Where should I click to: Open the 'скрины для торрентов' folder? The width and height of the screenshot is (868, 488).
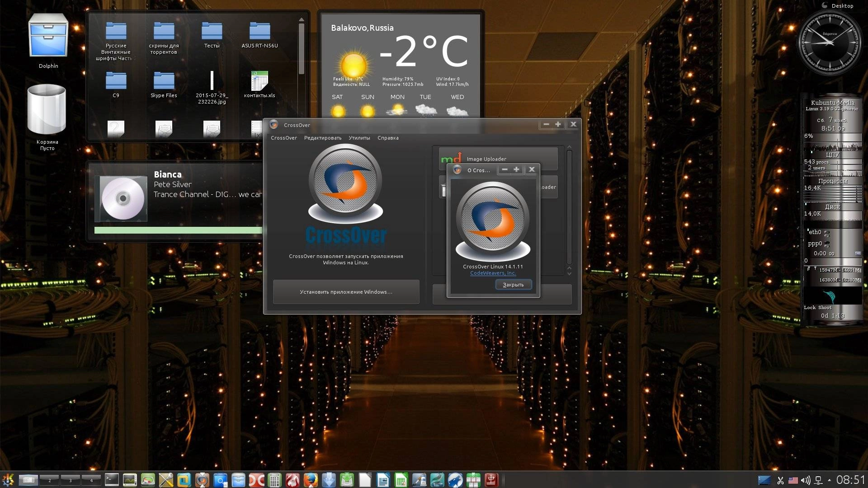[x=164, y=38]
